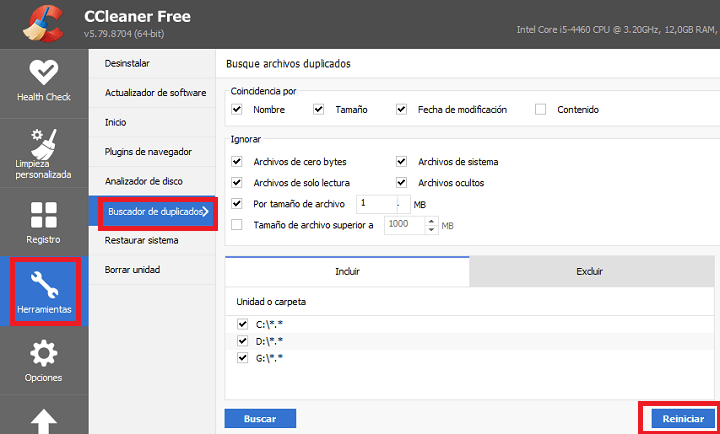The width and height of the screenshot is (720, 434).
Task: Select the D:\*.* list row text
Action: coord(269,342)
